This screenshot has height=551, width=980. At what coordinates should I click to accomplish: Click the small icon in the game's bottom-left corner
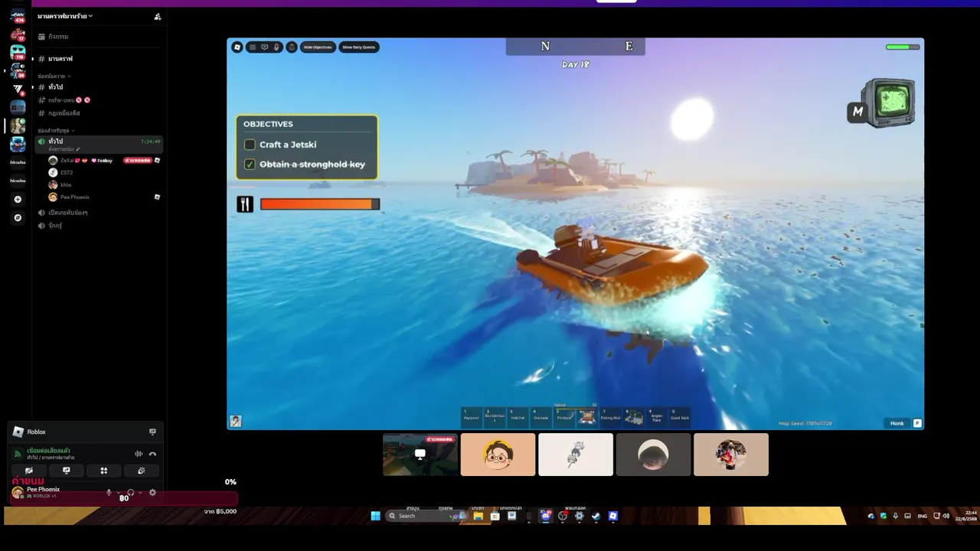tap(236, 421)
